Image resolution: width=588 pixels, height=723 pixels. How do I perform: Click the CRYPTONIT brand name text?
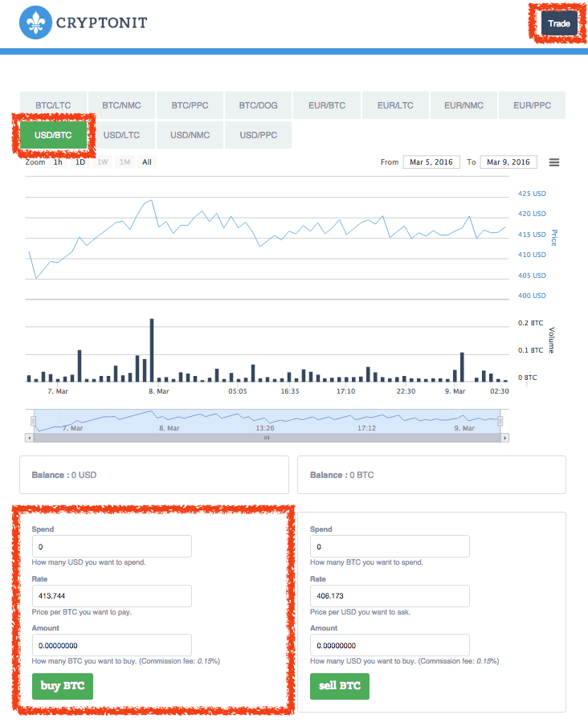pyautogui.click(x=101, y=22)
